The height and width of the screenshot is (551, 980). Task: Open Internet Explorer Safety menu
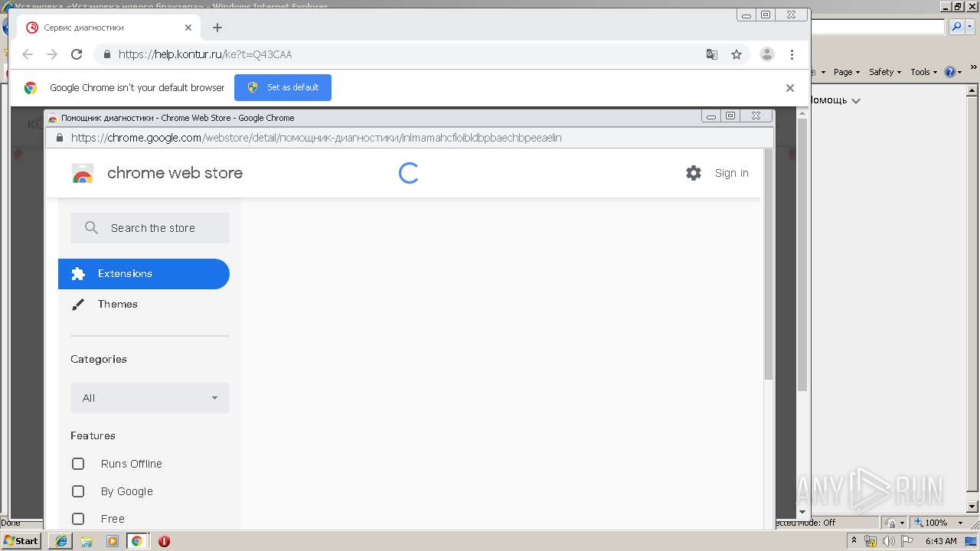point(885,72)
